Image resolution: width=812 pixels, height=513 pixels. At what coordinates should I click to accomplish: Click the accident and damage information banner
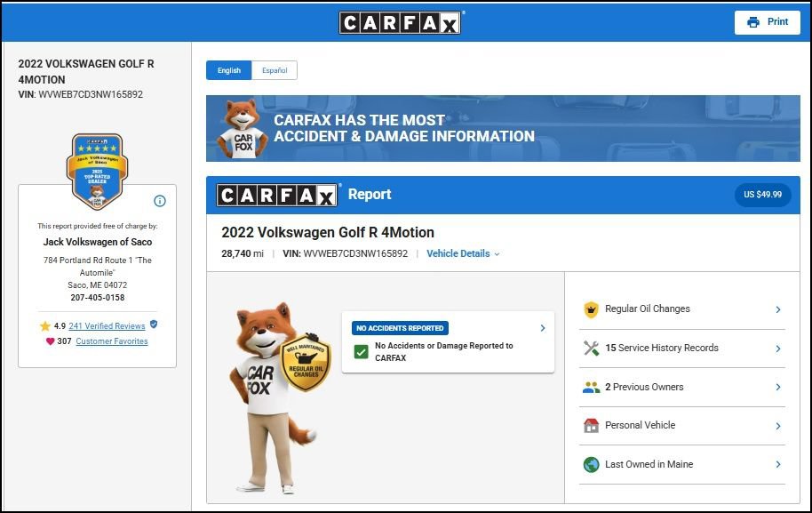pos(503,129)
